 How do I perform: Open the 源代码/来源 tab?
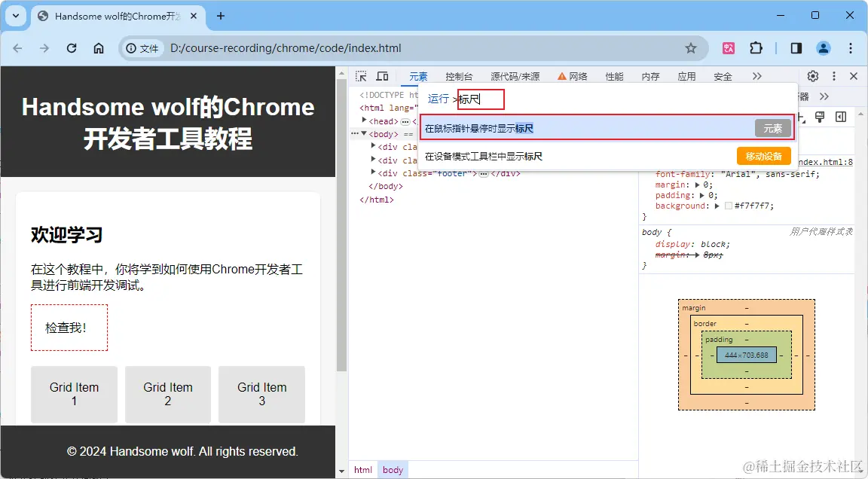[515, 76]
